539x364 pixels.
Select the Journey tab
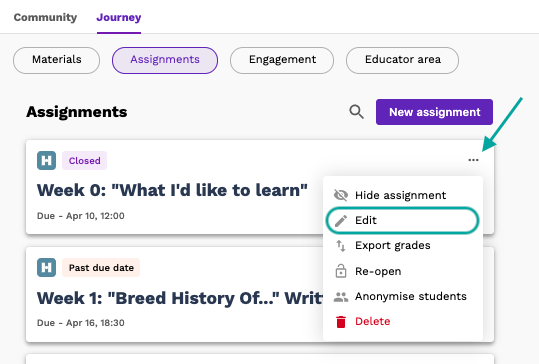[119, 17]
